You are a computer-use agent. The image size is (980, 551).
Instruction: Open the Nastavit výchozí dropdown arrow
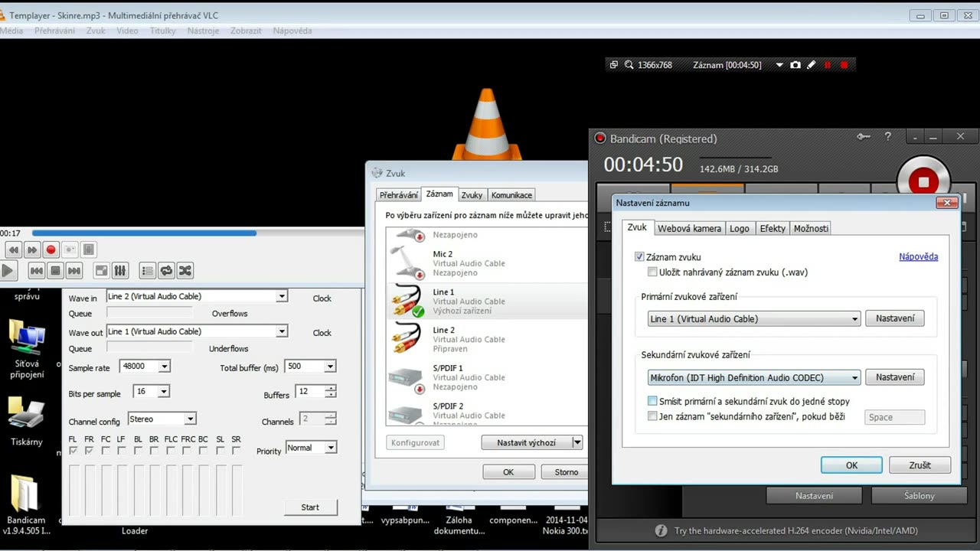[x=577, y=442]
